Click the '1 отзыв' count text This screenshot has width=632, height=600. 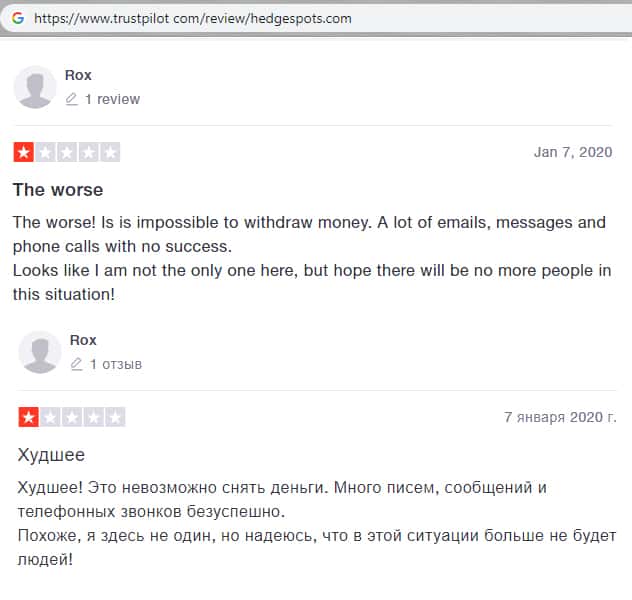click(116, 364)
